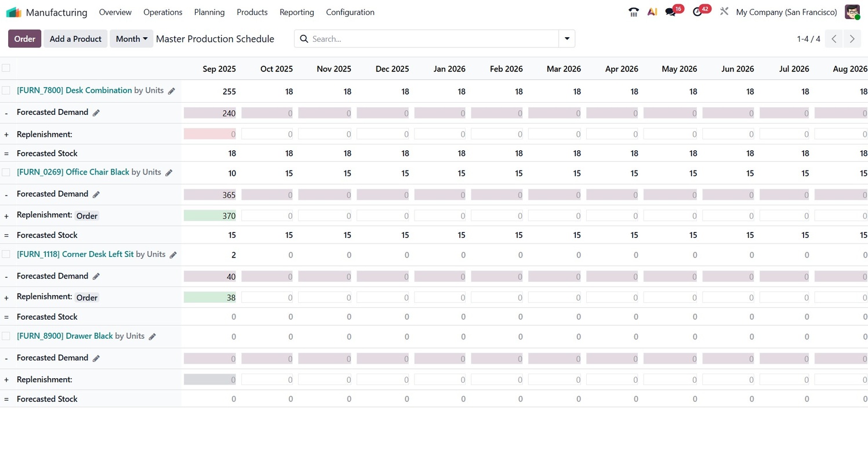Edit Office Chair Sep 2025 replenishment 370
This screenshot has width=868, height=464.
click(210, 216)
